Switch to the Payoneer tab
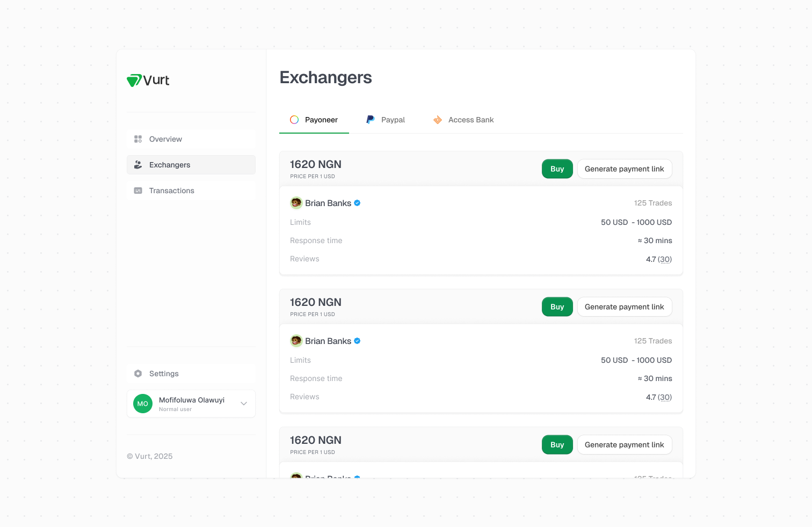Viewport: 812px width, 527px height. (314, 120)
